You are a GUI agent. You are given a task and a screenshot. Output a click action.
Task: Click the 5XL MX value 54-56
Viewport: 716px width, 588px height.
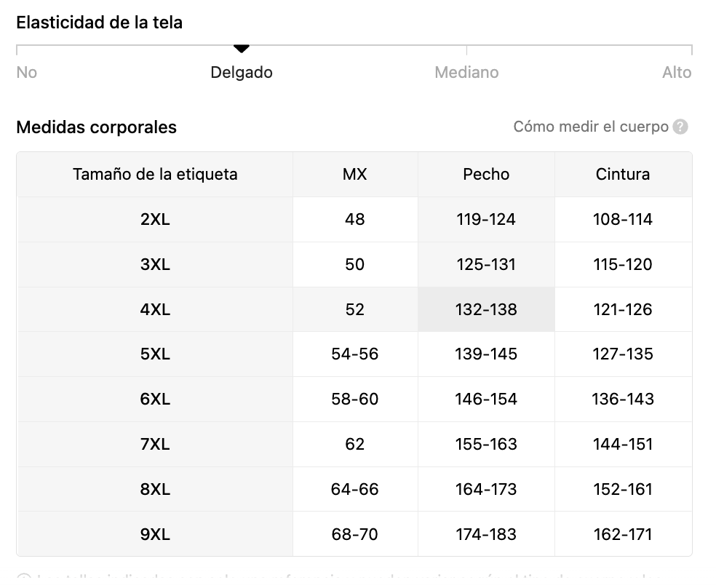(355, 354)
